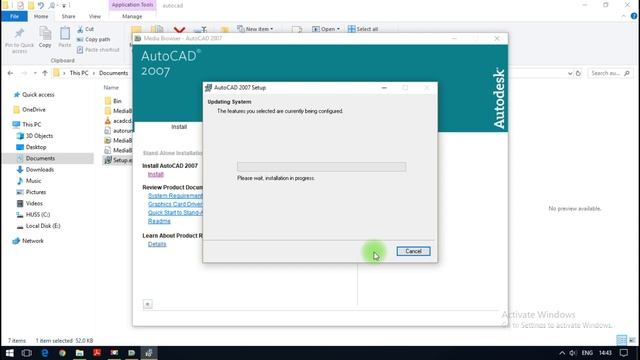Select Music in navigation pane

point(33,181)
